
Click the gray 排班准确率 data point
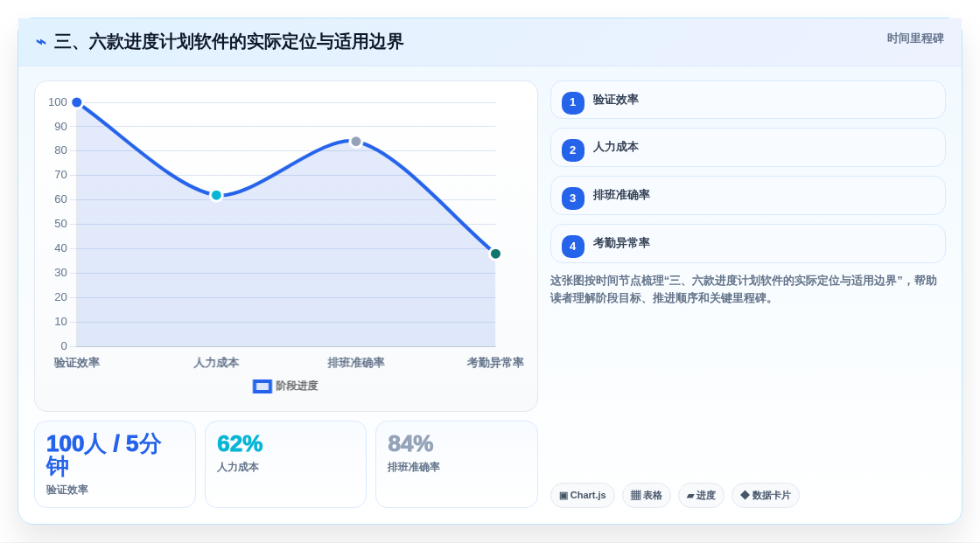click(355, 142)
